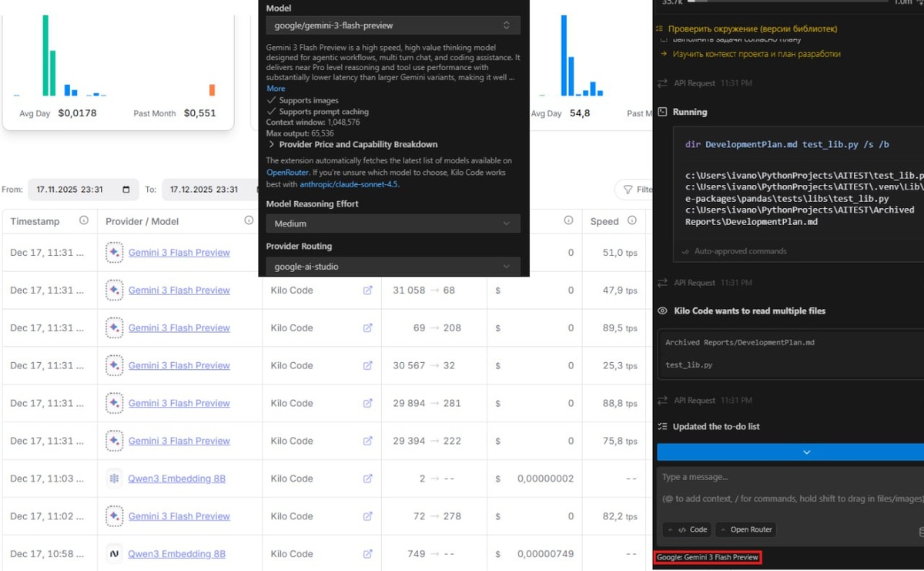Image resolution: width=924 pixels, height=571 pixels.
Task: Open external link icon in 2 → -- row
Action: point(367,479)
